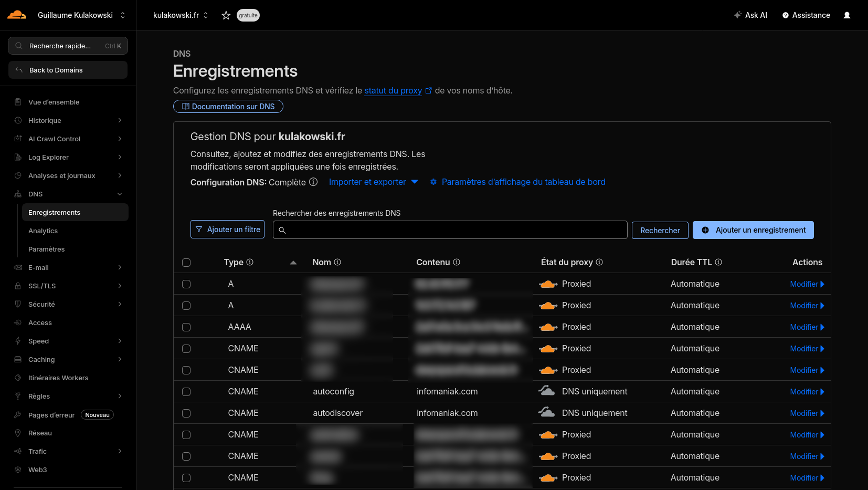Check the box for the autoconfig CNAME record
868x490 pixels.
pyautogui.click(x=186, y=392)
